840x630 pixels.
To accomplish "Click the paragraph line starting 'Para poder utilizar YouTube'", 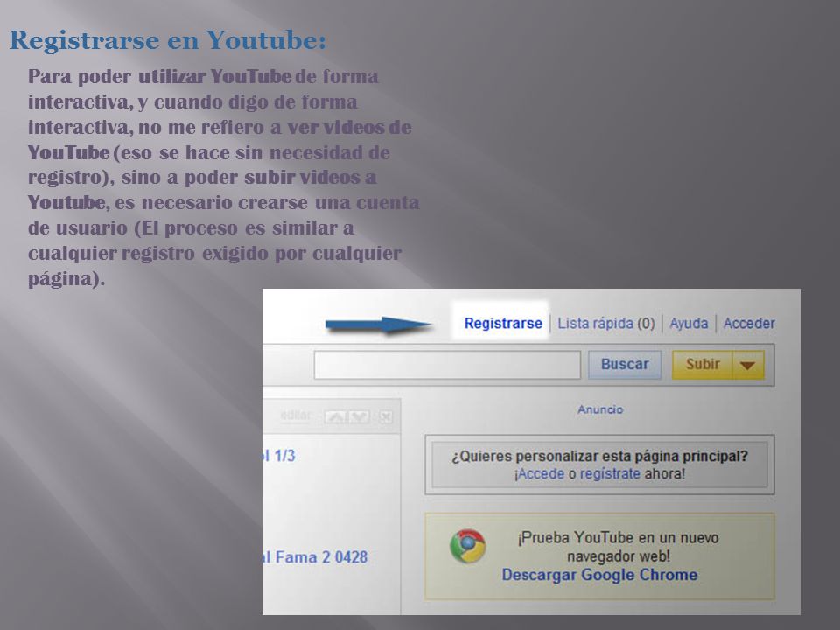I will [x=203, y=77].
